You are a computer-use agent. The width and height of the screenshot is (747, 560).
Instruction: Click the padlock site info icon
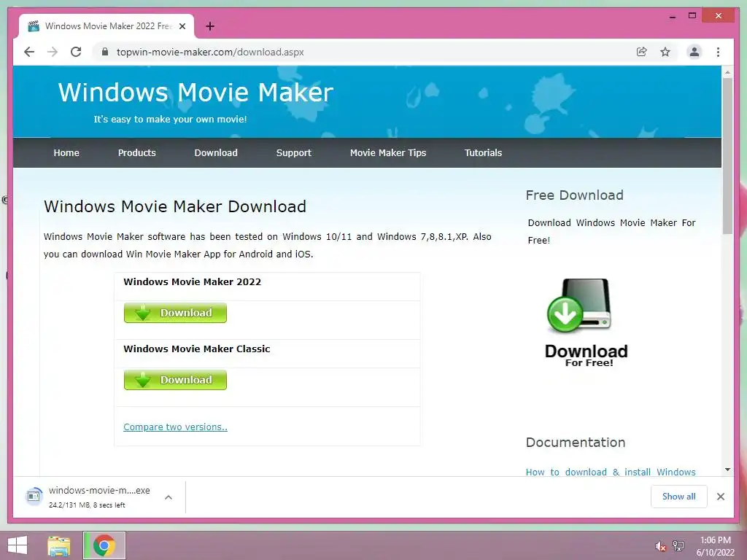click(105, 52)
